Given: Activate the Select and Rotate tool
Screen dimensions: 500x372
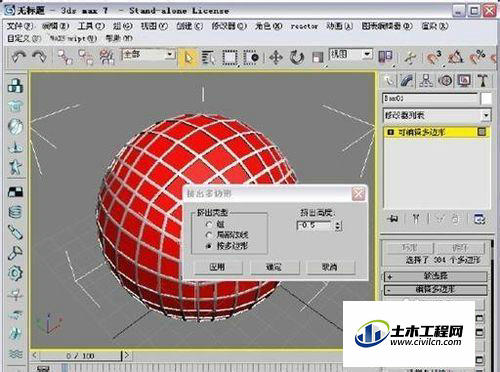Looking at the screenshot, I should coord(297,58).
